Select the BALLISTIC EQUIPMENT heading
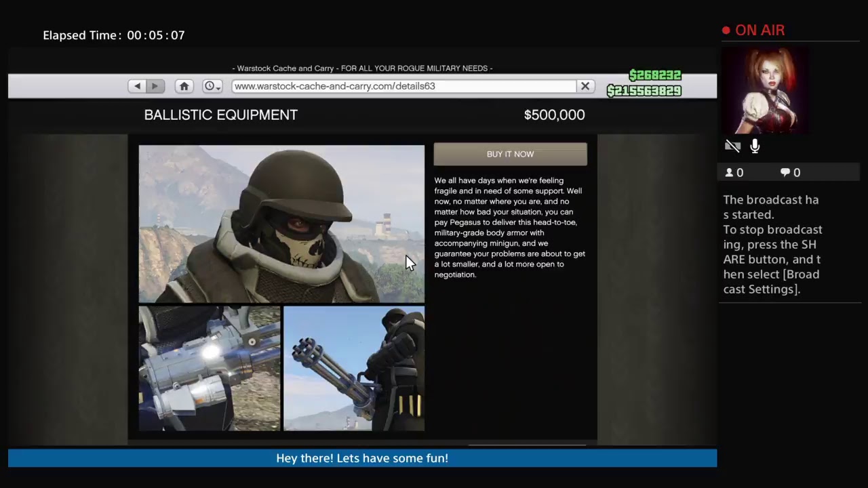Viewport: 868px width, 488px height. tap(221, 115)
